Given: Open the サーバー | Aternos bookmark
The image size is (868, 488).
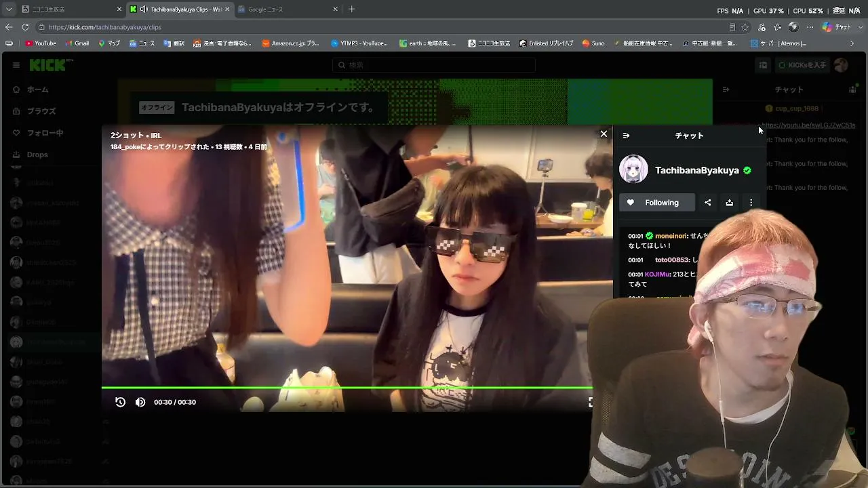Looking at the screenshot, I should pos(778,43).
